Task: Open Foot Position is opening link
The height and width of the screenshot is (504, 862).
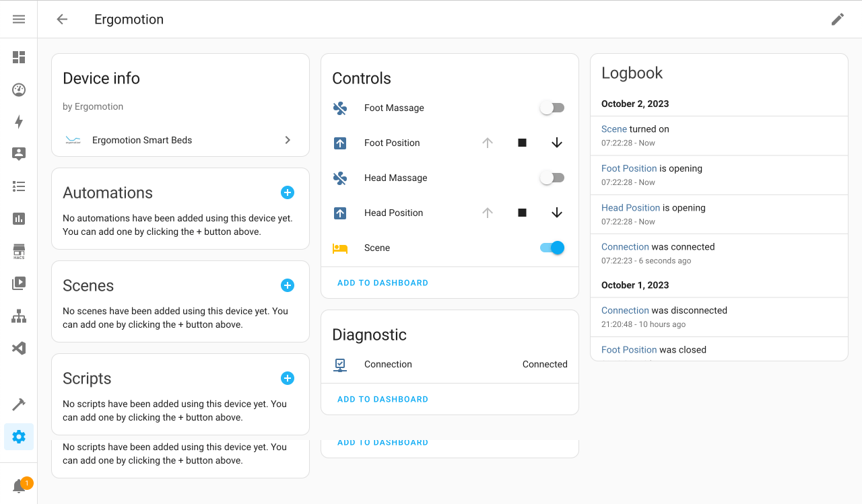Action: [629, 168]
